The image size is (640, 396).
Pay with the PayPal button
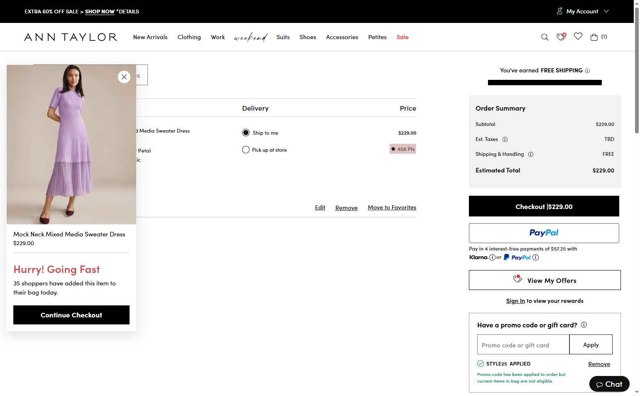click(x=544, y=233)
